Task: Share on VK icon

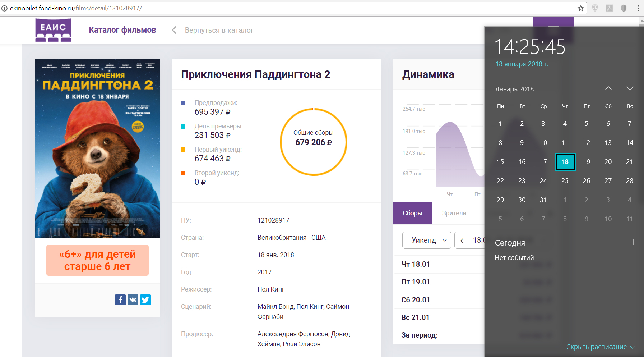Action: point(133,299)
